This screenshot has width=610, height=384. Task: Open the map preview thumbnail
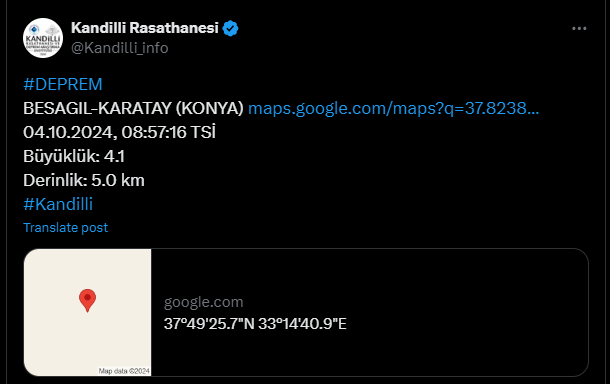point(88,312)
